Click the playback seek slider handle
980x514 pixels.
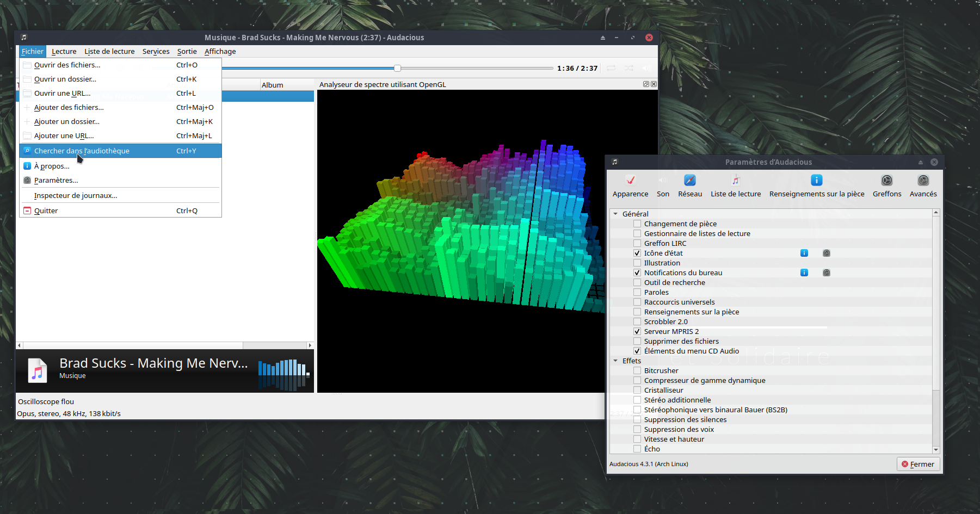(x=397, y=68)
